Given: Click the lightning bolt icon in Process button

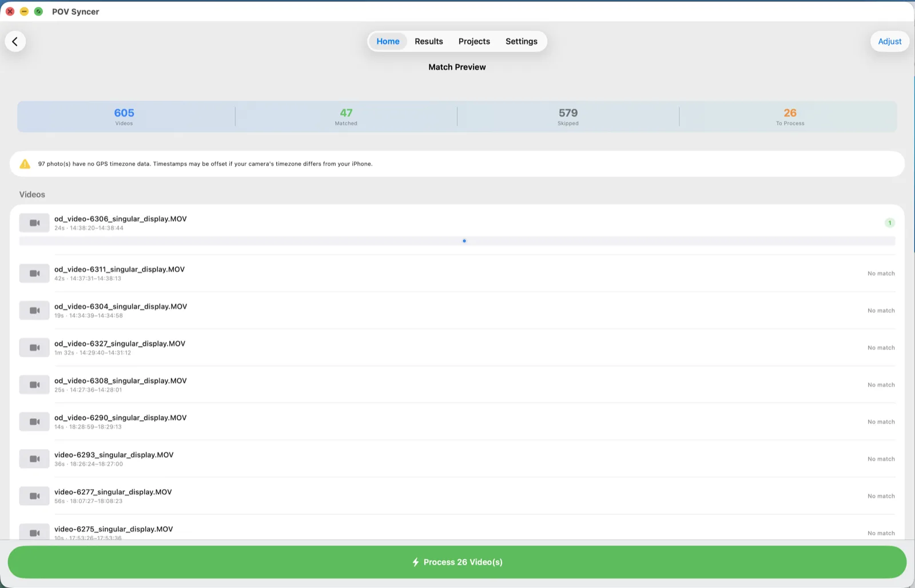Looking at the screenshot, I should click(416, 562).
